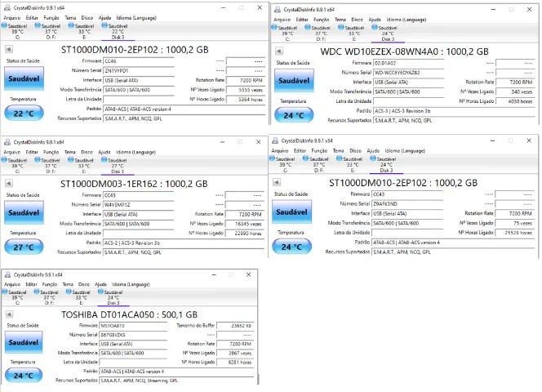The image size is (542, 392).
Task: Click the previous-disk arrow beside WDC WD10EZEX title
Action: tap(279, 51)
